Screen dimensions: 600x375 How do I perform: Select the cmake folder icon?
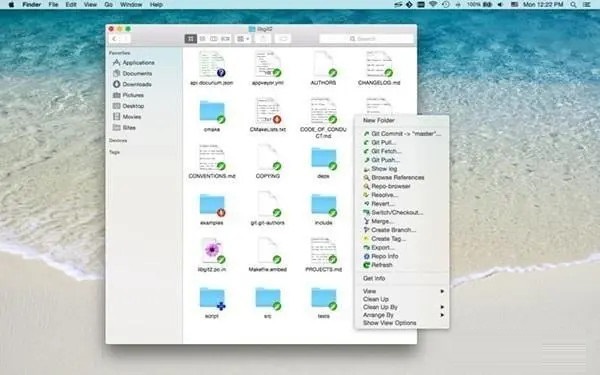tap(212, 112)
